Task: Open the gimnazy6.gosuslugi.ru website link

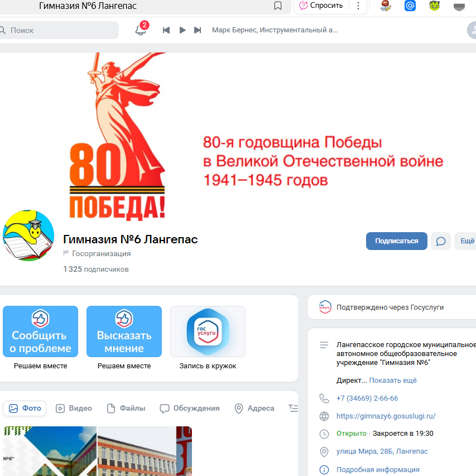Action: coord(386,416)
